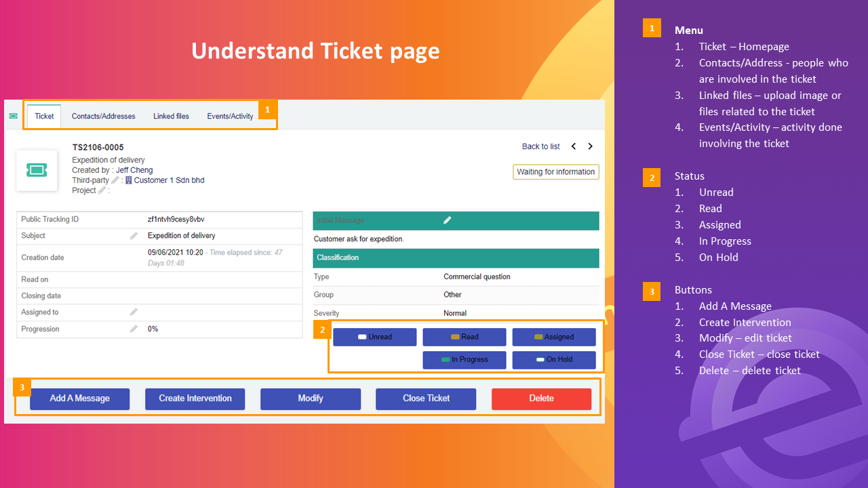Viewport: 868px width, 488px height.
Task: Click the building icon beside Customer 1 Sdn bhd
Action: click(x=129, y=180)
